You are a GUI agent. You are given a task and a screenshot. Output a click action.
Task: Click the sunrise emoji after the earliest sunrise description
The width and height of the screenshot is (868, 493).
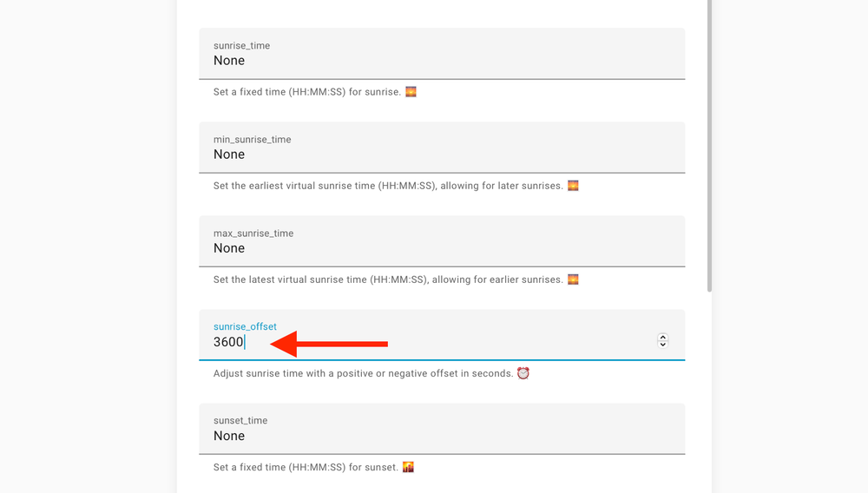click(573, 186)
